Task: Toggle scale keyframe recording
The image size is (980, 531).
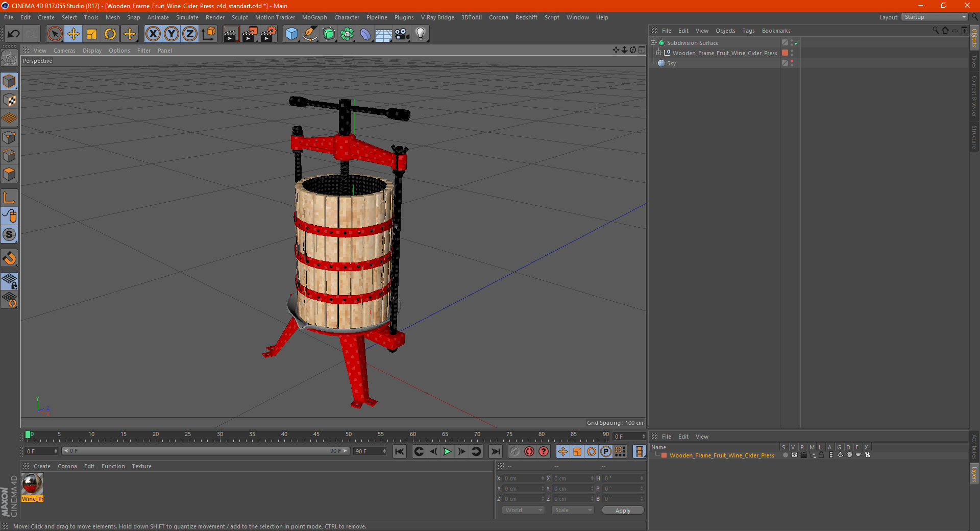Action: (x=577, y=451)
